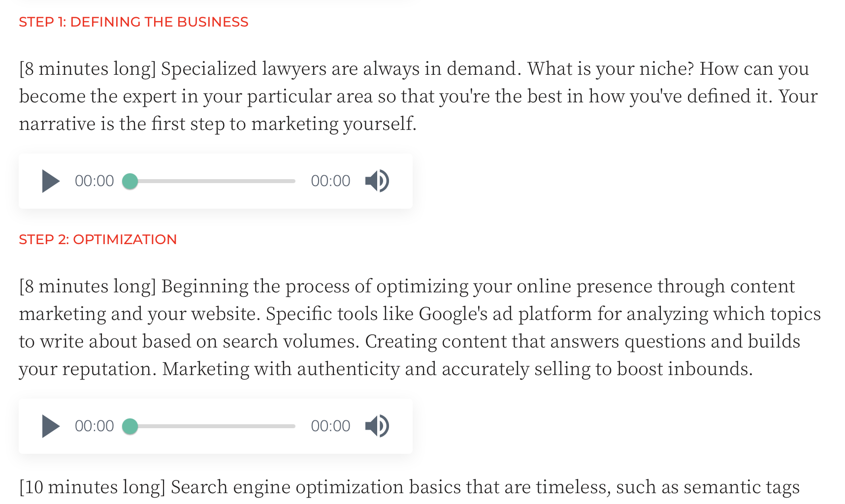
Task: Click the words "Specialized lawyers"
Action: click(244, 69)
